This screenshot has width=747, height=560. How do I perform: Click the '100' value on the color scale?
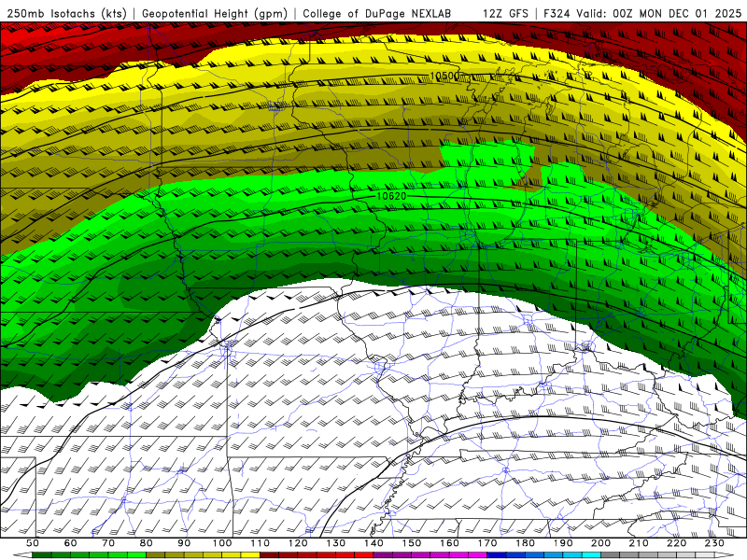click(222, 543)
